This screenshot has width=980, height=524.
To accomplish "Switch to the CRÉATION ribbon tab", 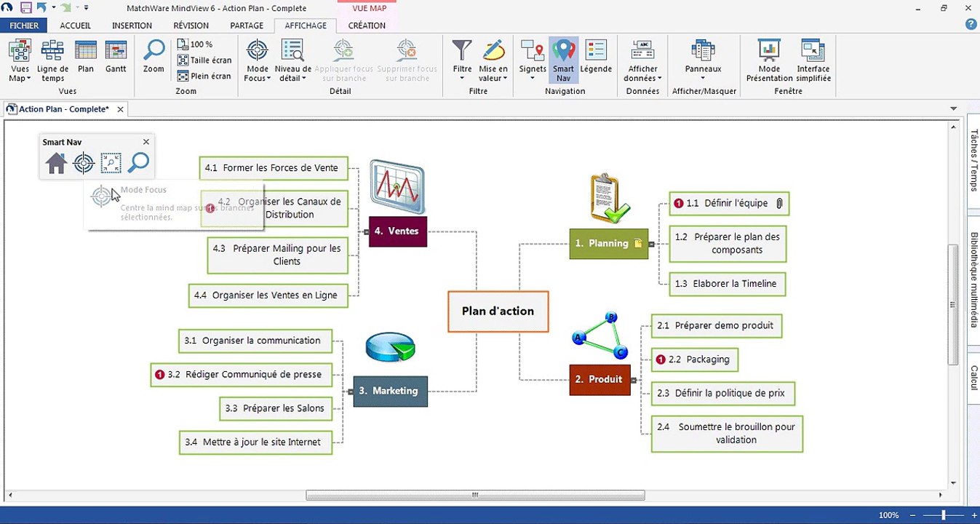I will pyautogui.click(x=367, y=25).
